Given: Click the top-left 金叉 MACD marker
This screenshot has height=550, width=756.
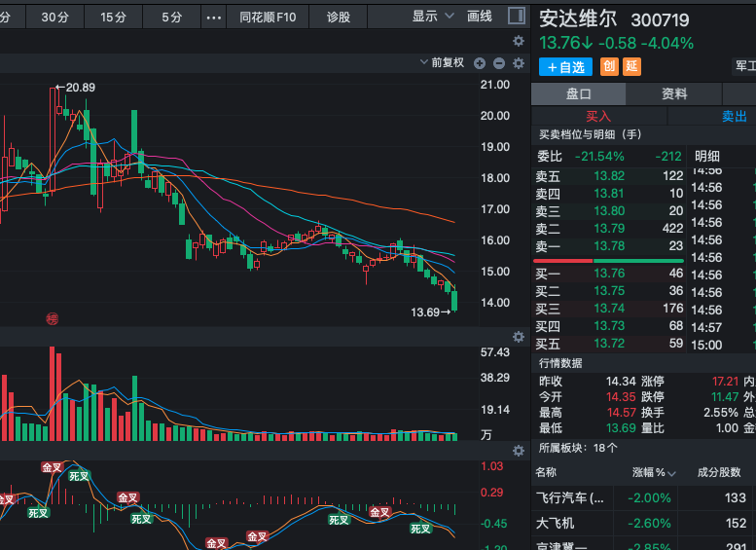Looking at the screenshot, I should 52,467.
